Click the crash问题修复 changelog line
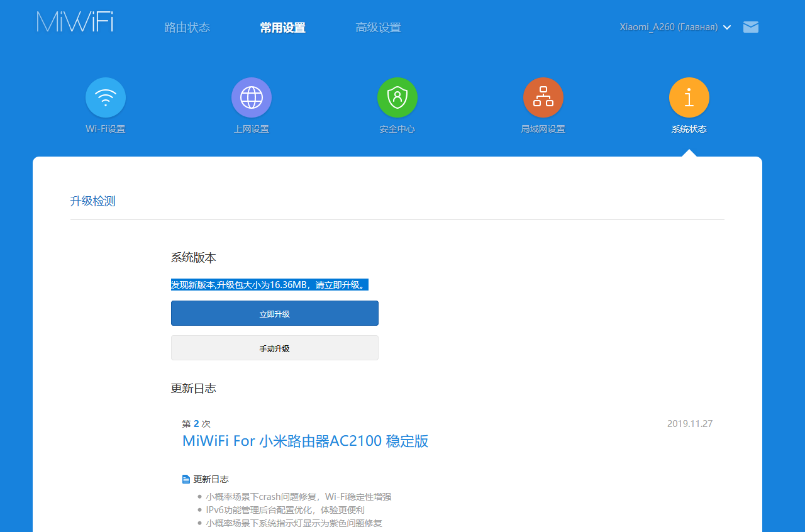This screenshot has height=532, width=805. tap(299, 497)
